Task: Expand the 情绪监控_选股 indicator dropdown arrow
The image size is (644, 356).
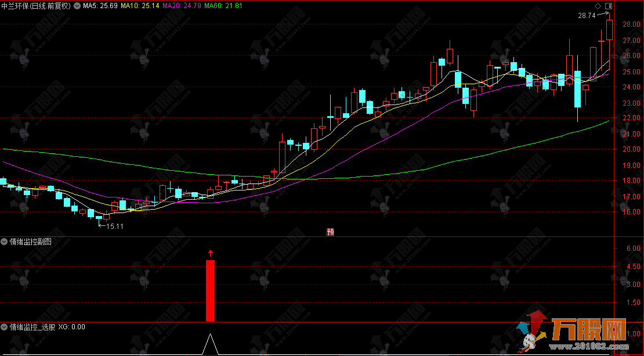Action: [x=4, y=327]
